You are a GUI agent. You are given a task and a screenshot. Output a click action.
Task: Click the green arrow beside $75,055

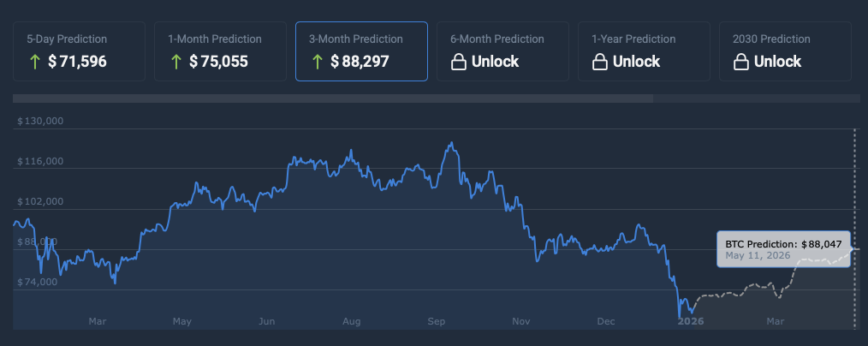[175, 62]
